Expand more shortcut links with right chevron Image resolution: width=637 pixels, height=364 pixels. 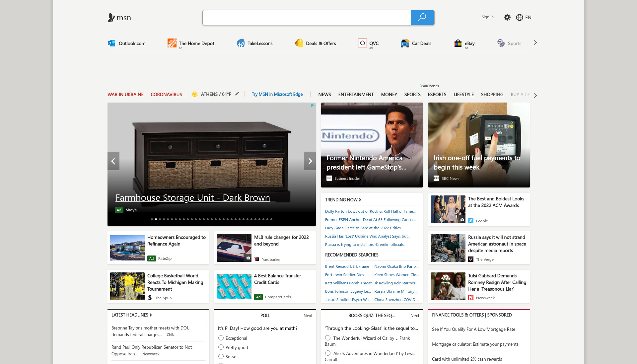pos(535,42)
